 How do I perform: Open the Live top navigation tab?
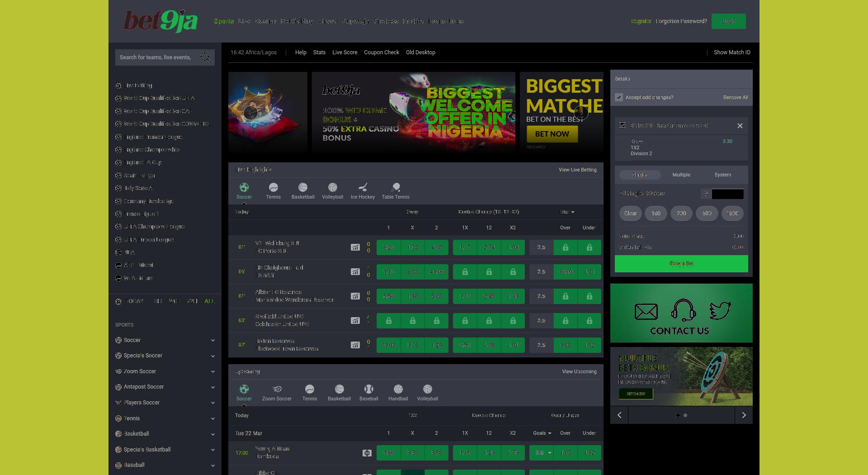click(245, 21)
